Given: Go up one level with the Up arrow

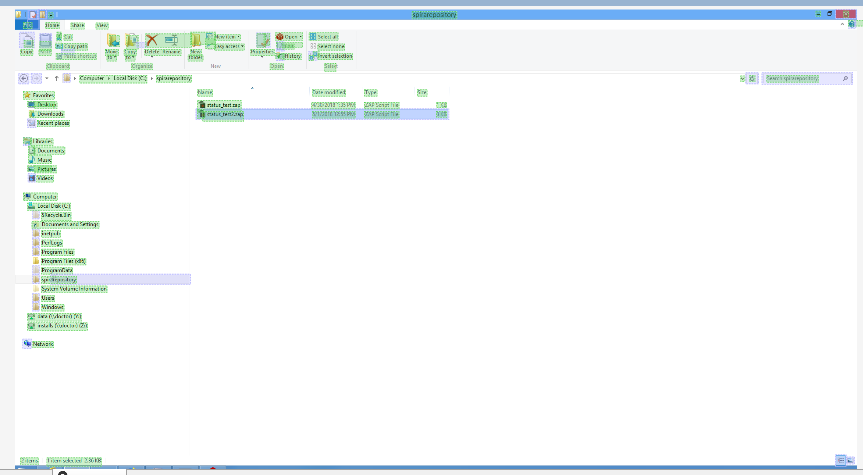Looking at the screenshot, I should pyautogui.click(x=56, y=78).
